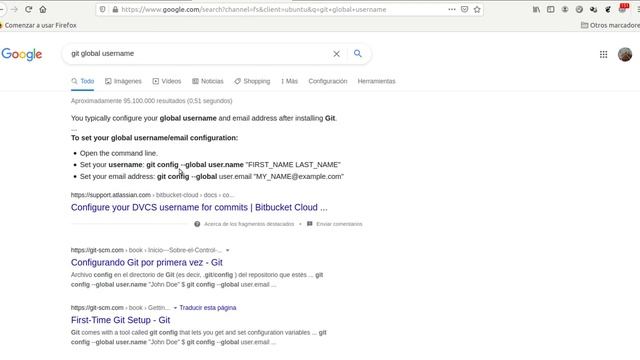Expand options arrow for First-Time Git Setup result
Screen dimensions: 640x360
[175, 308]
